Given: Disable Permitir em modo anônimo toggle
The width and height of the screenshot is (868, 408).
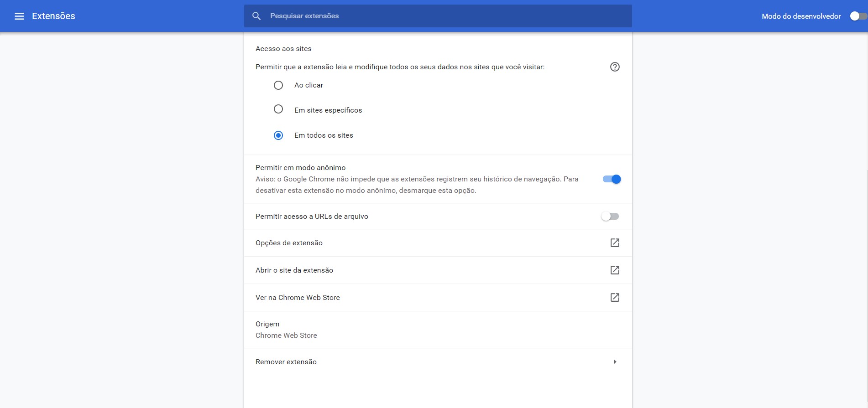Looking at the screenshot, I should click(612, 179).
